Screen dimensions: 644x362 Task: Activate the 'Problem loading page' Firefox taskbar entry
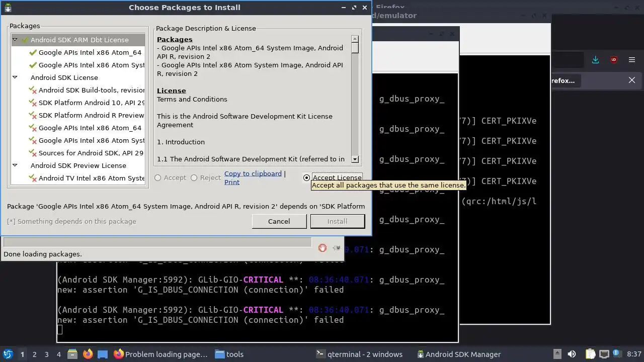[x=160, y=354]
